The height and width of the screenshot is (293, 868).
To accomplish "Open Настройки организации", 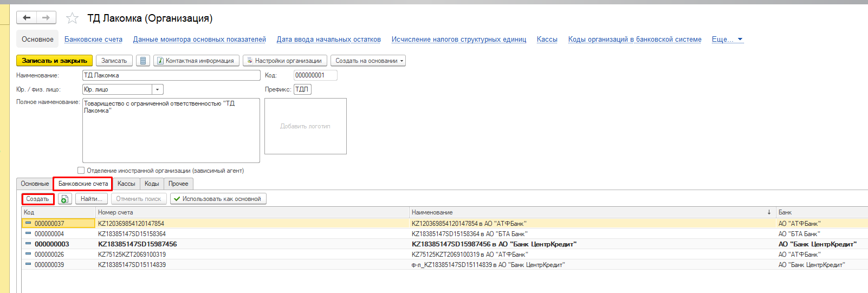I will pyautogui.click(x=284, y=61).
